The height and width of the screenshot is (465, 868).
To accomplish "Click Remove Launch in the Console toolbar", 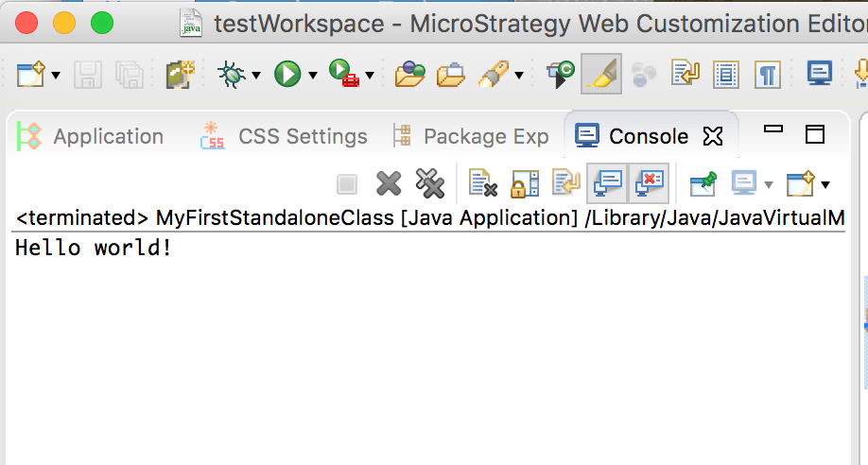I will (389, 184).
